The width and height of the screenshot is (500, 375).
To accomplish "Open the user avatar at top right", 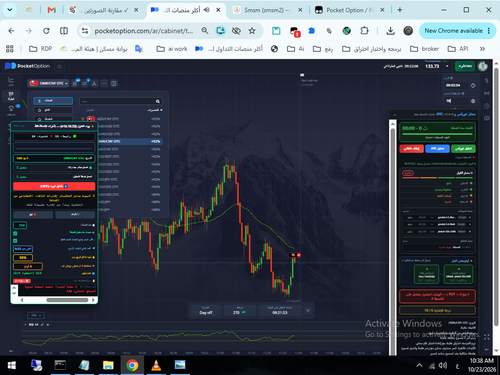I will click(483, 66).
